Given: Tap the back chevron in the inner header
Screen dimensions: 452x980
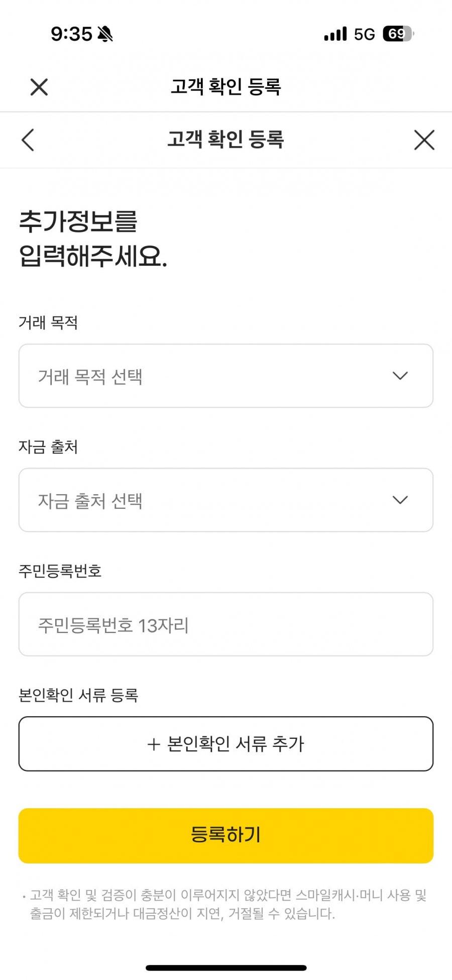Looking at the screenshot, I should click(x=28, y=140).
